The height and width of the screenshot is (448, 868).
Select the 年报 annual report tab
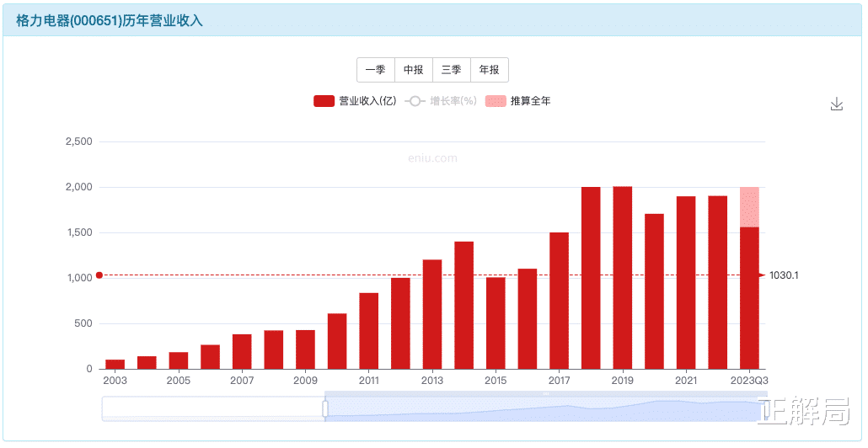click(x=490, y=70)
